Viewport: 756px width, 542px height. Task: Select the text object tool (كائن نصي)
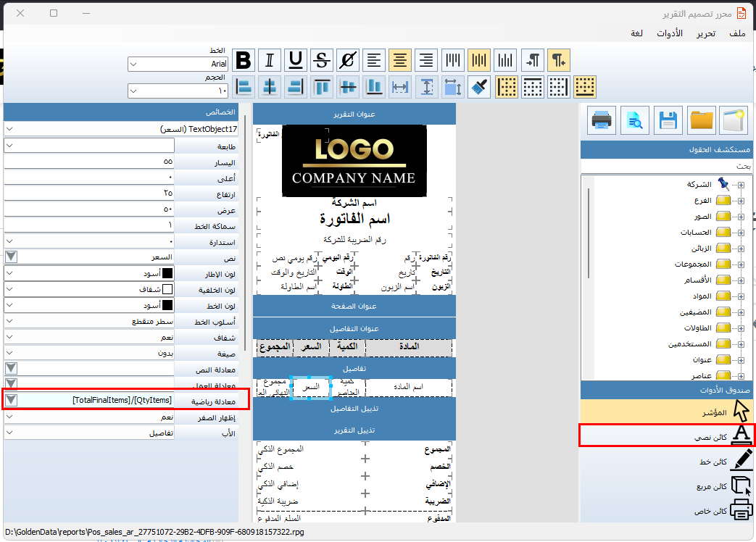point(666,437)
